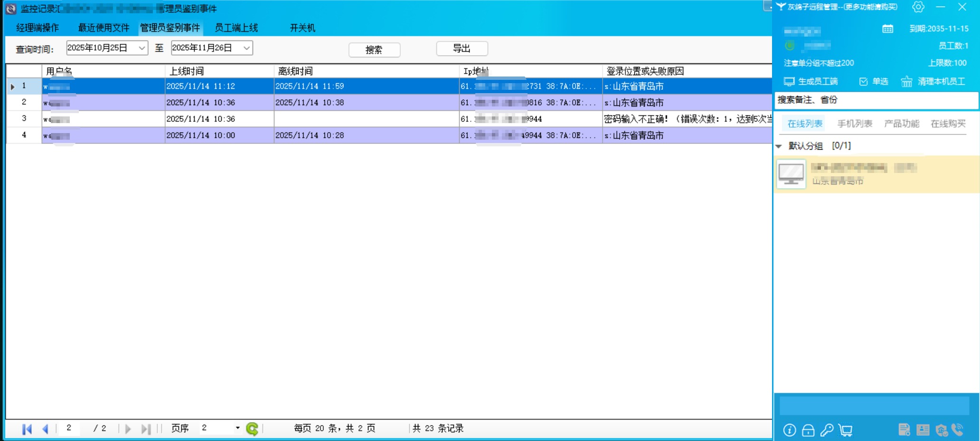Switch to the 手机列表 tab

click(854, 124)
